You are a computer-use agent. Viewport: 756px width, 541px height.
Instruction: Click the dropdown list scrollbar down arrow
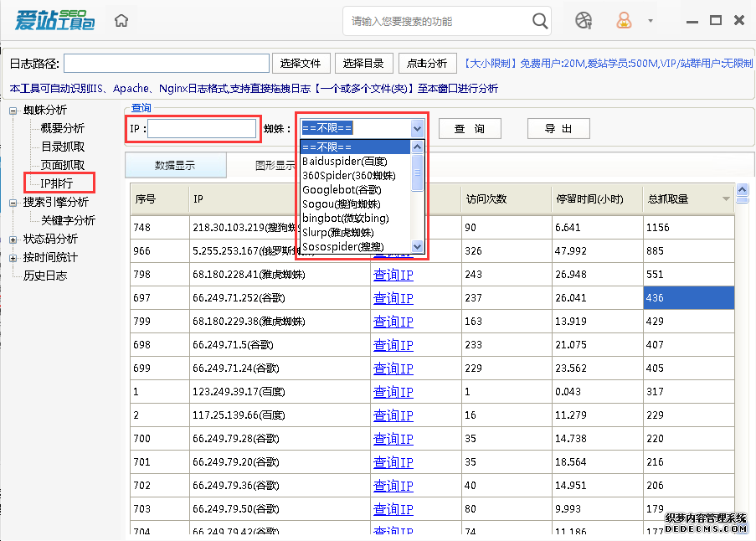(417, 246)
